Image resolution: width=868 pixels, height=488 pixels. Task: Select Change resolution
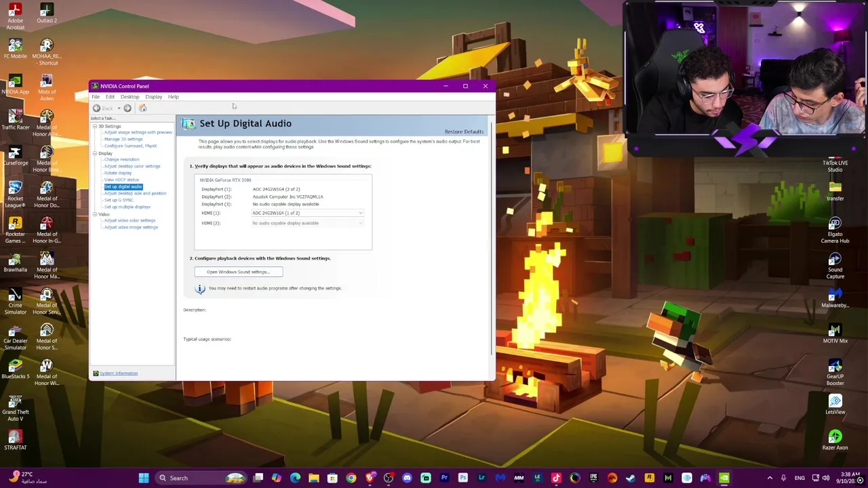pos(121,159)
